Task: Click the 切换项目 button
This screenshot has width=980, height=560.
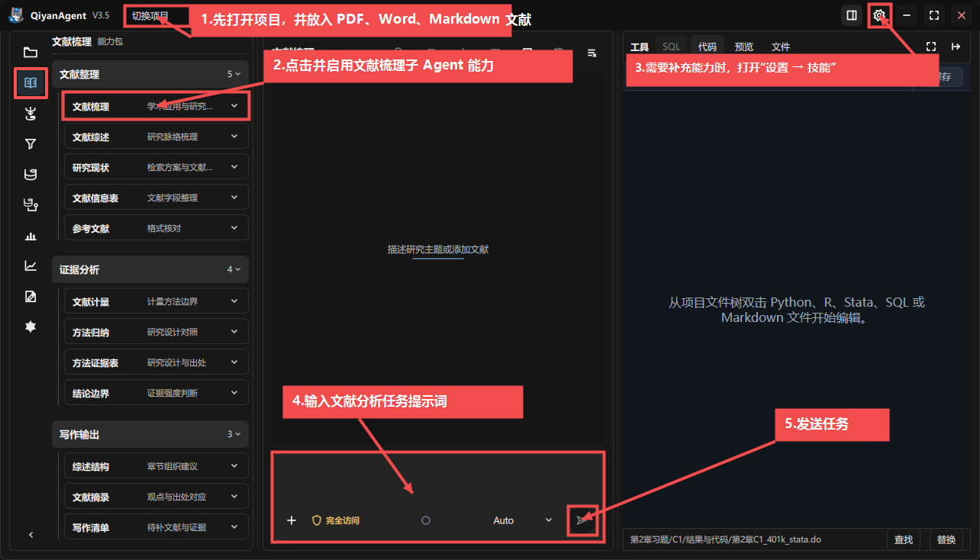Action: coord(150,15)
